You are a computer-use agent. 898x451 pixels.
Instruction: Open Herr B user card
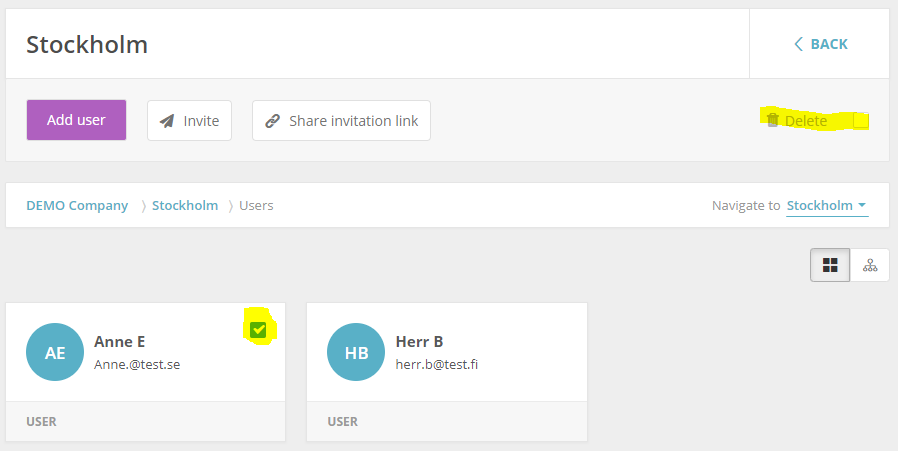click(x=447, y=372)
